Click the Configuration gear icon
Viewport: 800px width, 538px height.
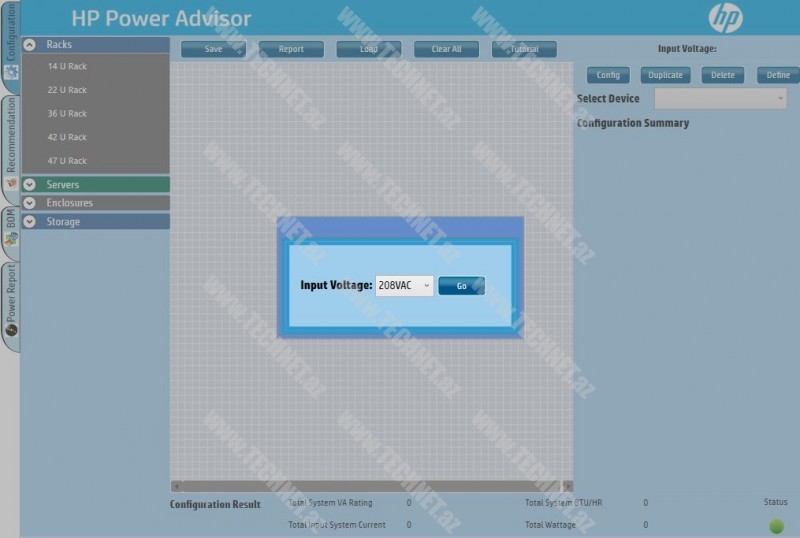(x=11, y=73)
